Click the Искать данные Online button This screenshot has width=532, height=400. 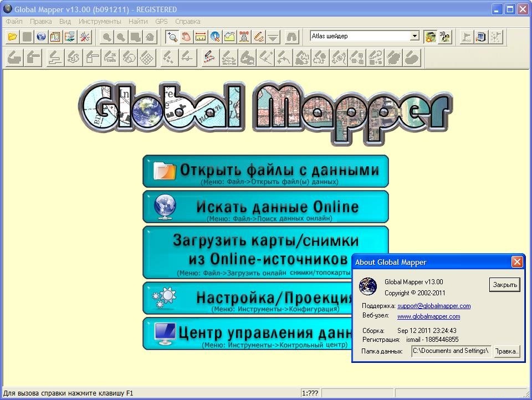pos(265,207)
